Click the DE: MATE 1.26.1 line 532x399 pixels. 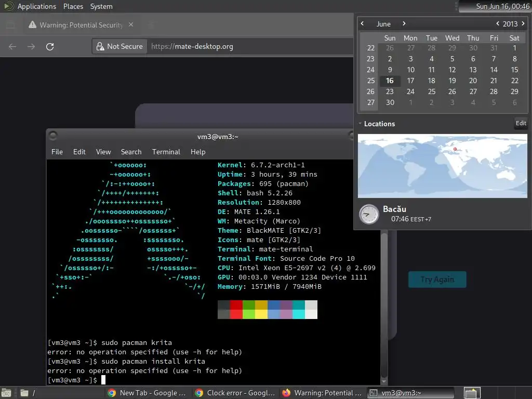pos(248,212)
